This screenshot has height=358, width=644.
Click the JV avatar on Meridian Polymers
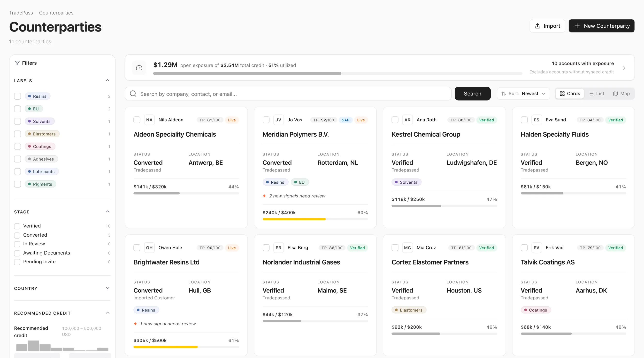(278, 120)
